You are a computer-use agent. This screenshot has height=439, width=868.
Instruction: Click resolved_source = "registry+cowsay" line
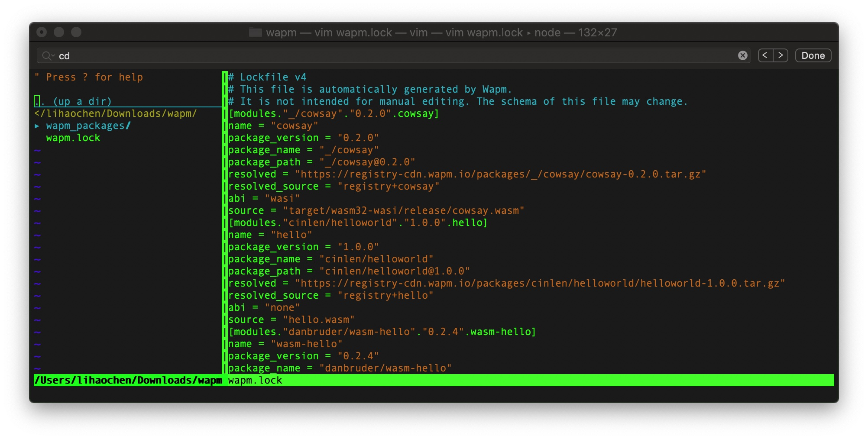(x=334, y=186)
